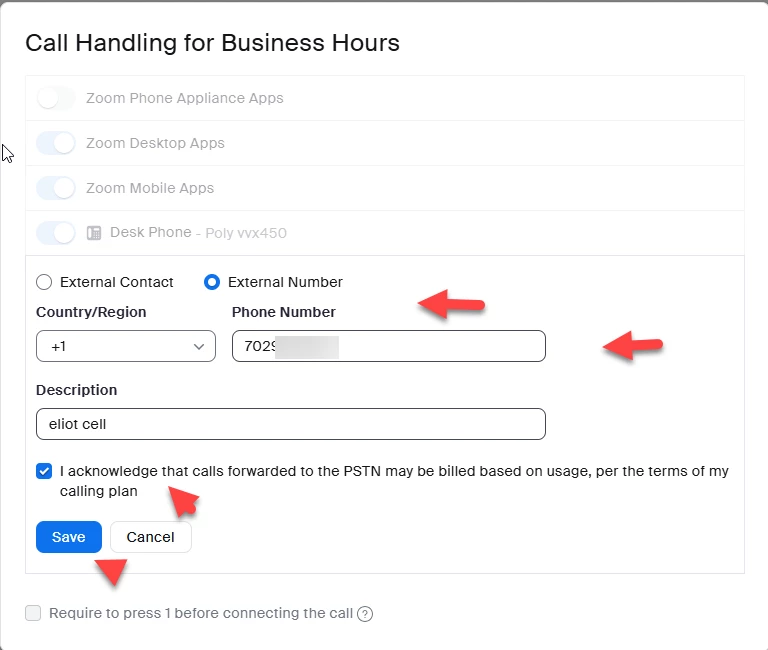
Task: Click the help icon beside press 1 option
Action: point(365,614)
